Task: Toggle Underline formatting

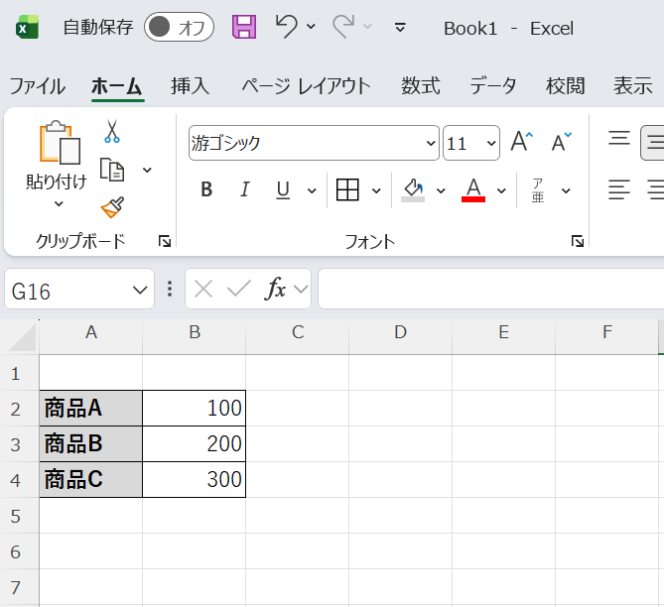Action: tap(283, 190)
